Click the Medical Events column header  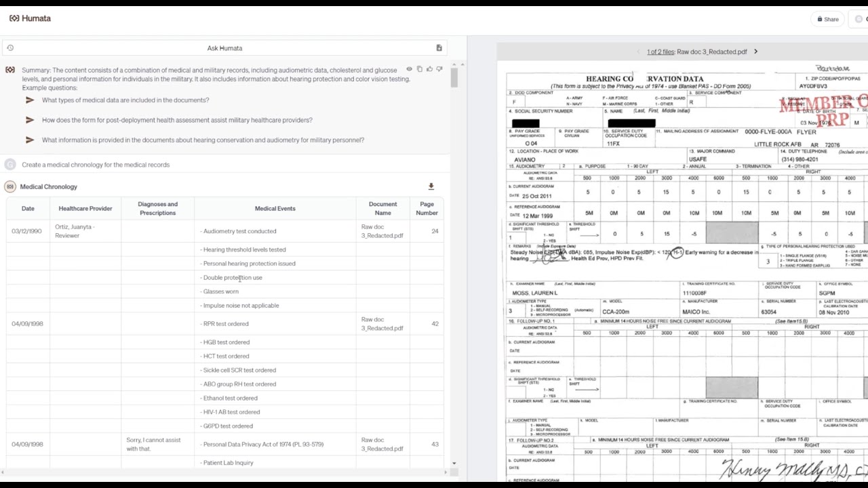(x=275, y=209)
